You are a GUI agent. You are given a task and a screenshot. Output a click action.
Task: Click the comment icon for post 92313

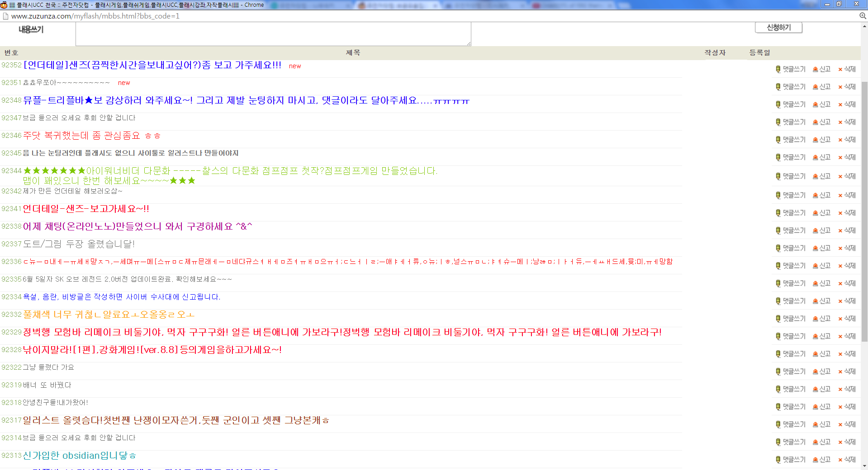(x=778, y=460)
